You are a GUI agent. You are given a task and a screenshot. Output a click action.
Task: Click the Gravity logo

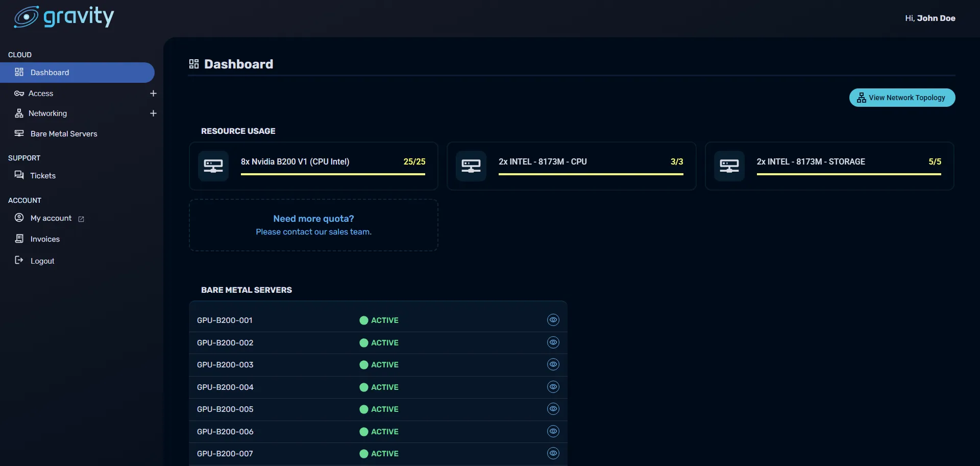(x=64, y=17)
